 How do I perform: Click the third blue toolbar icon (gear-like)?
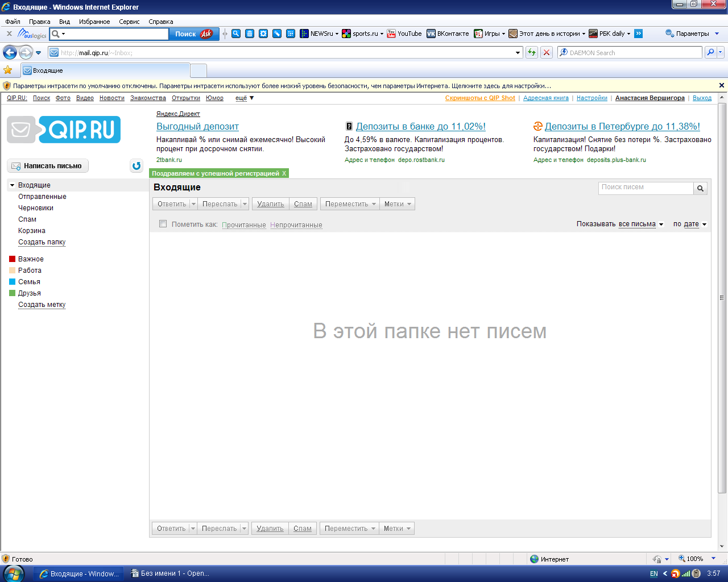coord(263,34)
